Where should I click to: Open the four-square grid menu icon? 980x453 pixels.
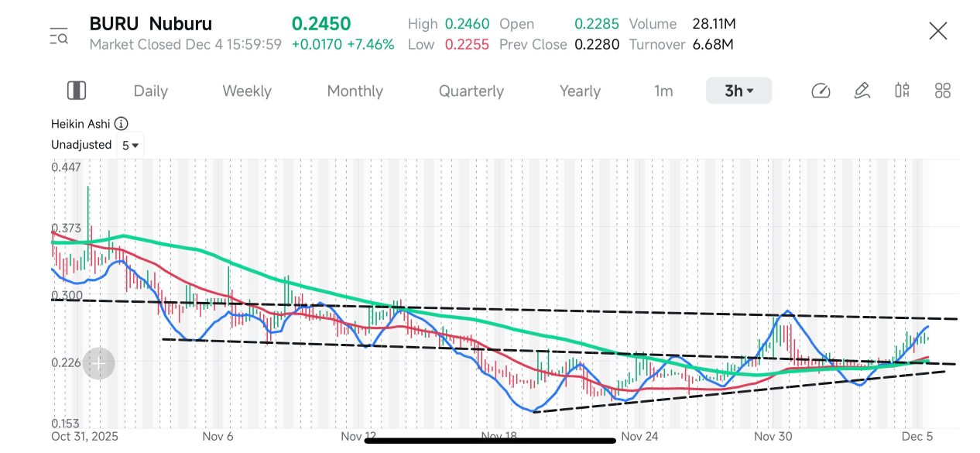click(942, 91)
